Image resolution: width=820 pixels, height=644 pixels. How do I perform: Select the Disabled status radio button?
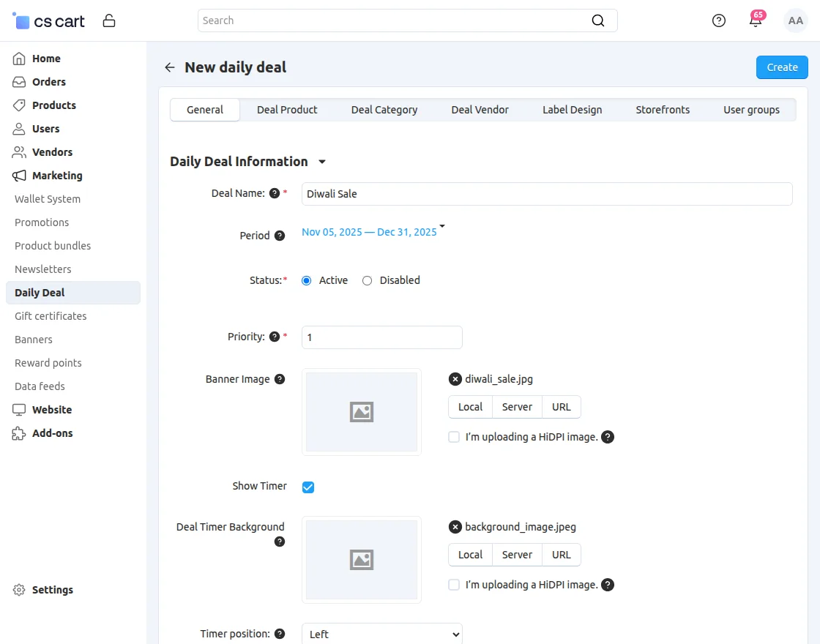point(368,280)
